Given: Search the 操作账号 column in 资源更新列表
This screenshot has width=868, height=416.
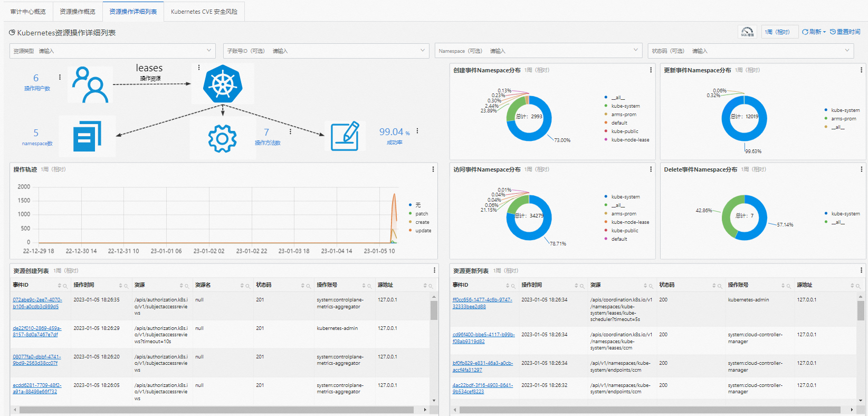Looking at the screenshot, I should pos(789,286).
